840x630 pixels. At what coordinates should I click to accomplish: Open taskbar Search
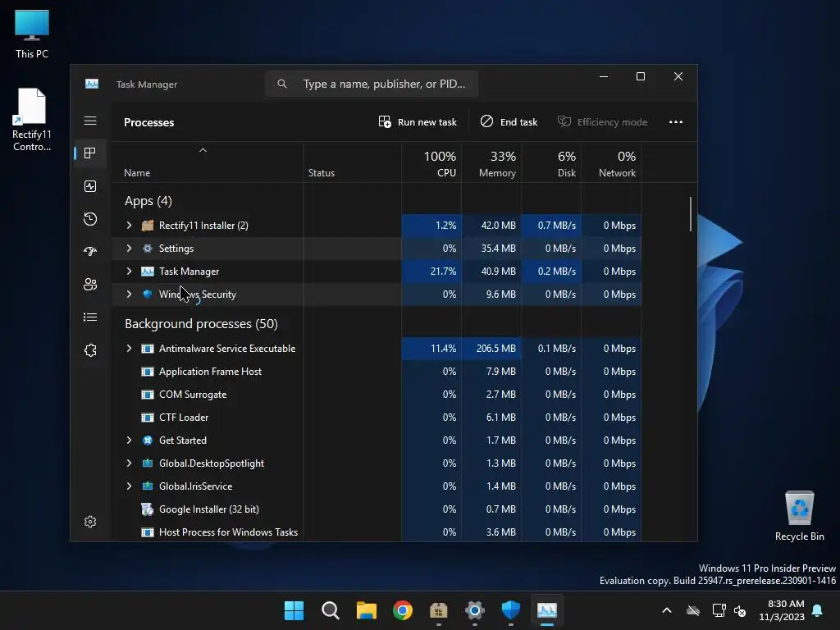tap(330, 610)
